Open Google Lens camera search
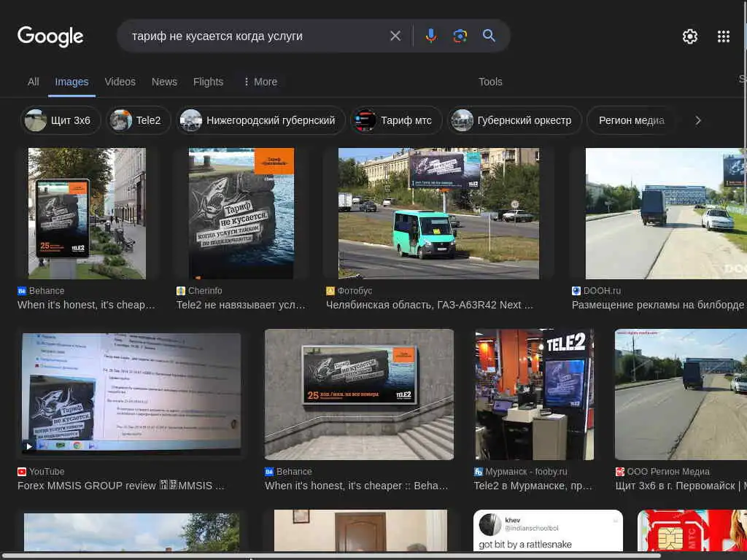747x560 pixels. point(460,36)
